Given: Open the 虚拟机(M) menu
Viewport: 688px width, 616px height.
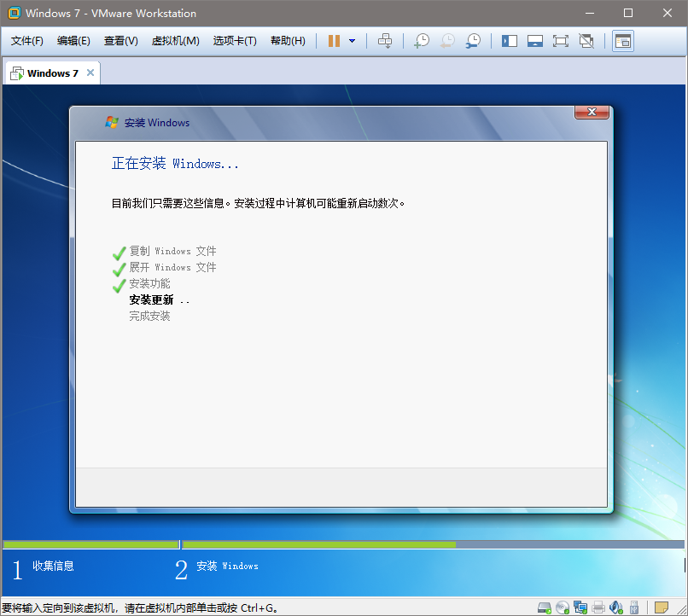Looking at the screenshot, I should [176, 41].
